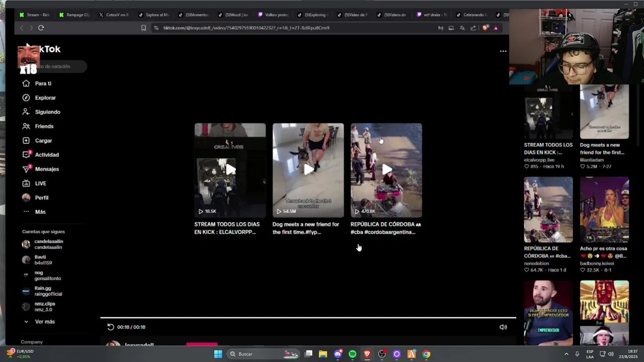Open Windows Start menu
The image size is (644, 362).
click(x=218, y=354)
